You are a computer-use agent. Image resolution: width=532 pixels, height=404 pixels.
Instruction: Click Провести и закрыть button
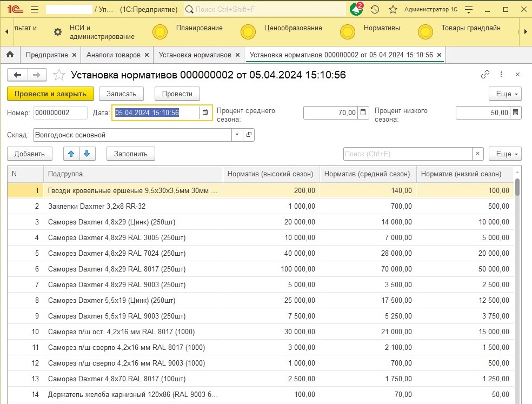tap(50, 94)
